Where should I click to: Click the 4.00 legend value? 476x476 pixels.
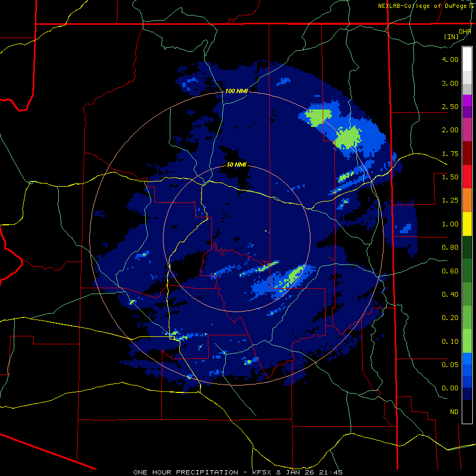(450, 59)
